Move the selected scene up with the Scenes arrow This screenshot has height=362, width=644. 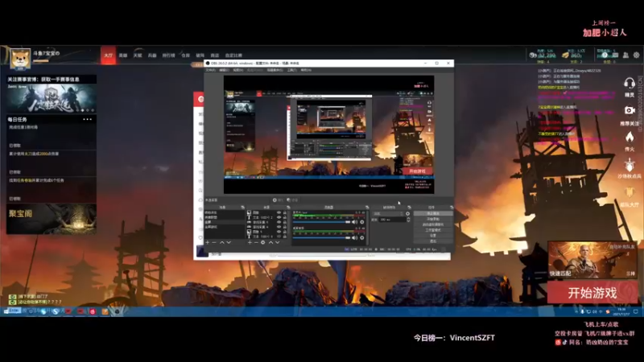(x=222, y=243)
